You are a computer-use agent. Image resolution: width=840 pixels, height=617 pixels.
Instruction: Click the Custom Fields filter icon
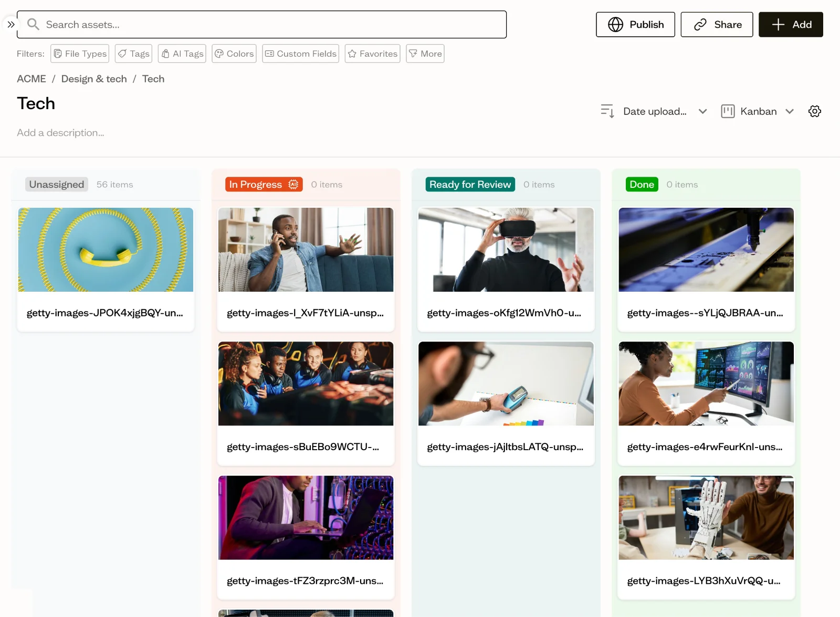pyautogui.click(x=269, y=54)
